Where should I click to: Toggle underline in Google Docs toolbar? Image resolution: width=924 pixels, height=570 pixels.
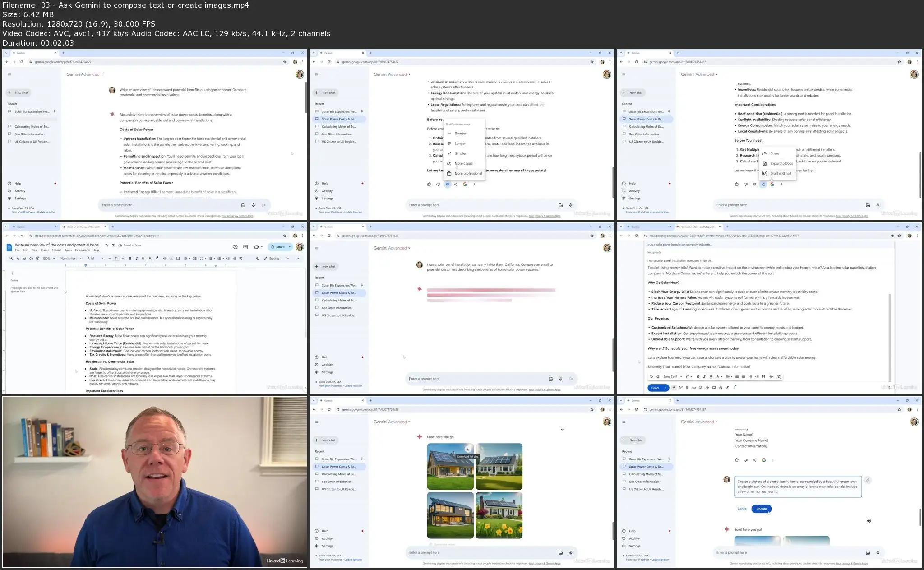(x=143, y=259)
